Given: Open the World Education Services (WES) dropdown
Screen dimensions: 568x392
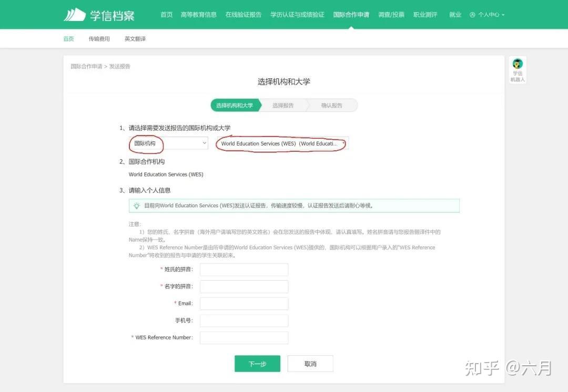Looking at the screenshot, I should (x=282, y=143).
